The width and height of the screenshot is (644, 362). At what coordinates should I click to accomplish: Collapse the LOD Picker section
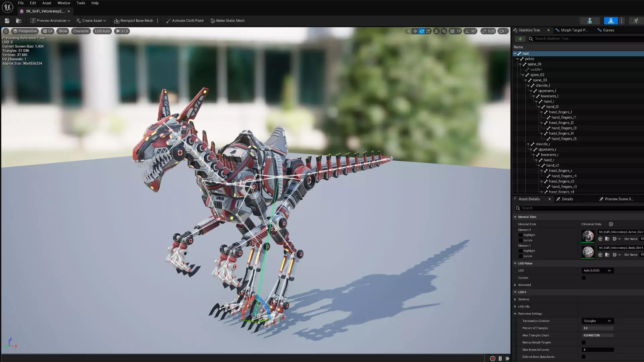tap(515, 263)
